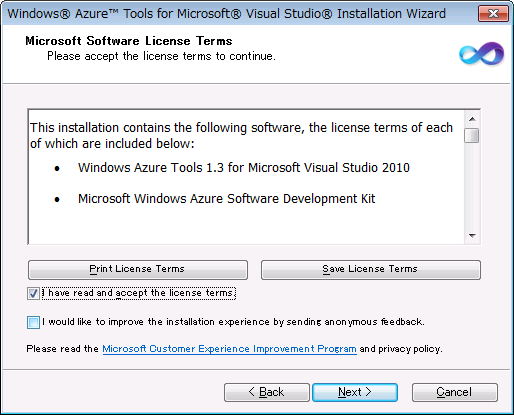Click the Visual Studio infinity logo
The height and width of the screenshot is (415, 514).
tap(481, 53)
